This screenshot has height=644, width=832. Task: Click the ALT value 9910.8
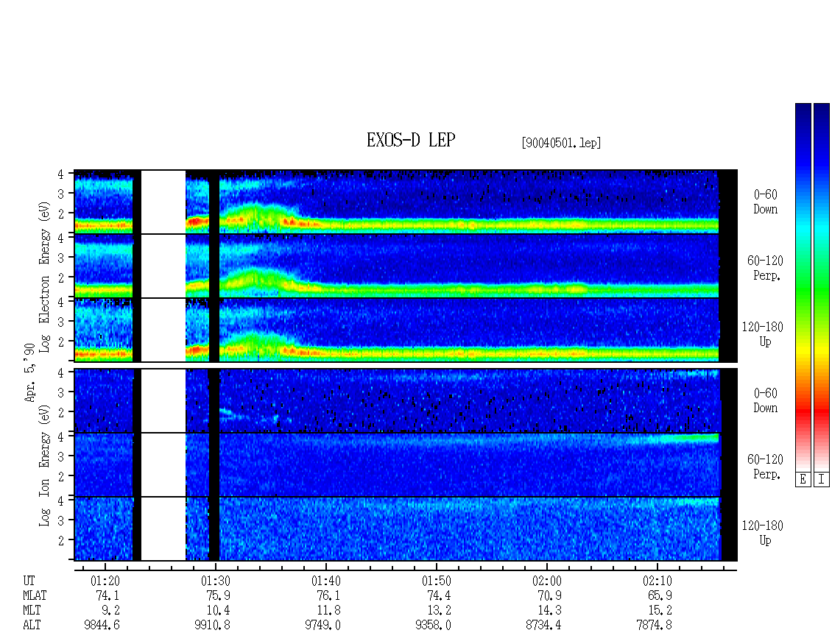click(212, 626)
